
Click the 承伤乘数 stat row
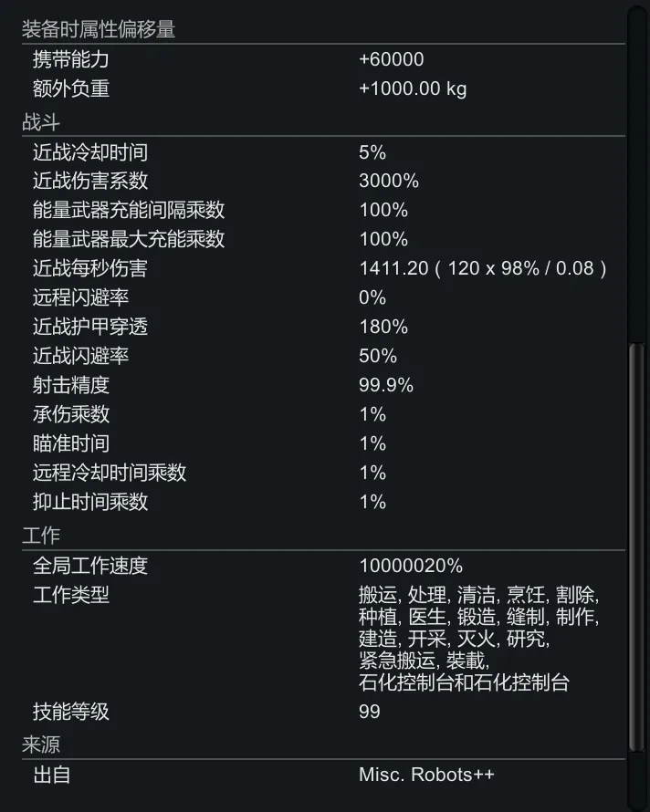coord(320,414)
